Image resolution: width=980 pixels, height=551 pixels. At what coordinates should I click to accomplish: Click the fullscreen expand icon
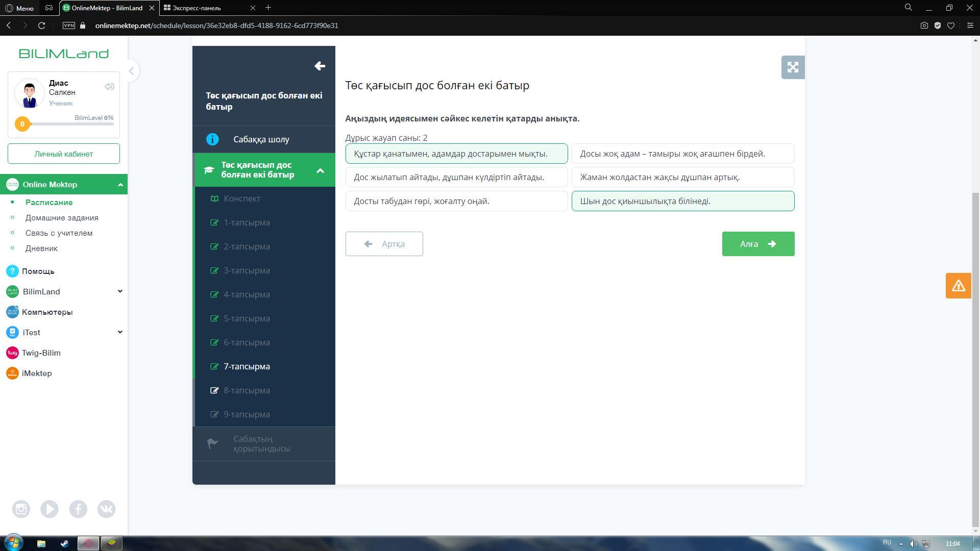(x=793, y=67)
